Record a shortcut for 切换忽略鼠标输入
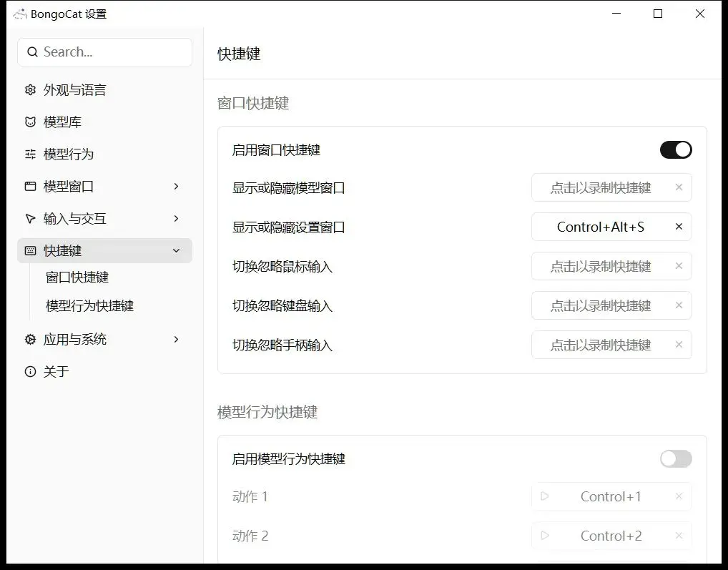This screenshot has width=728, height=570. (611, 266)
